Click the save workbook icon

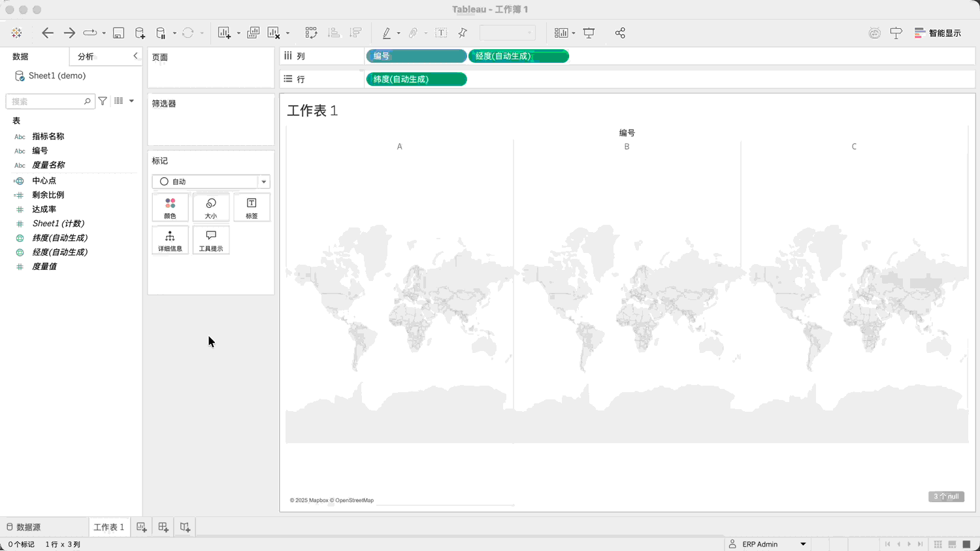118,33
